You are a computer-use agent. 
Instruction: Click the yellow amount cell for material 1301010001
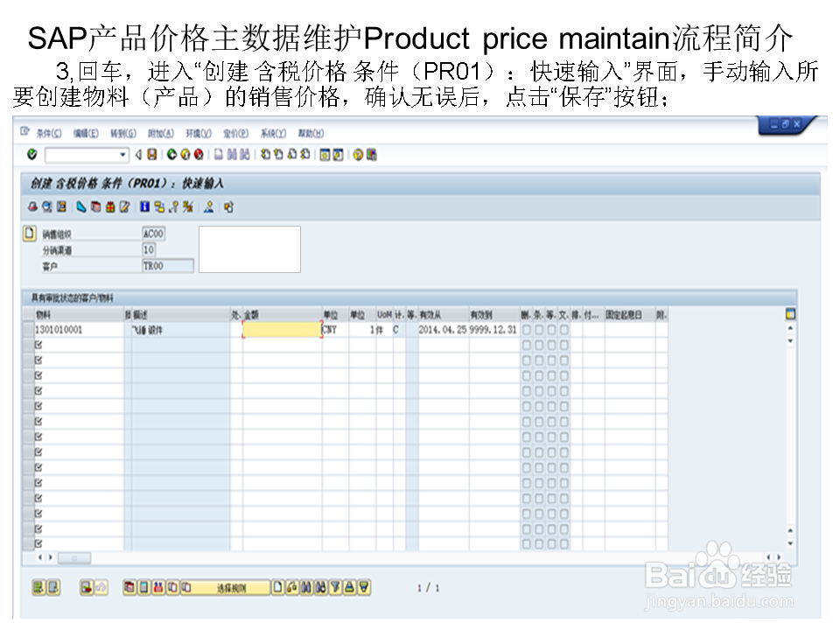(283, 330)
